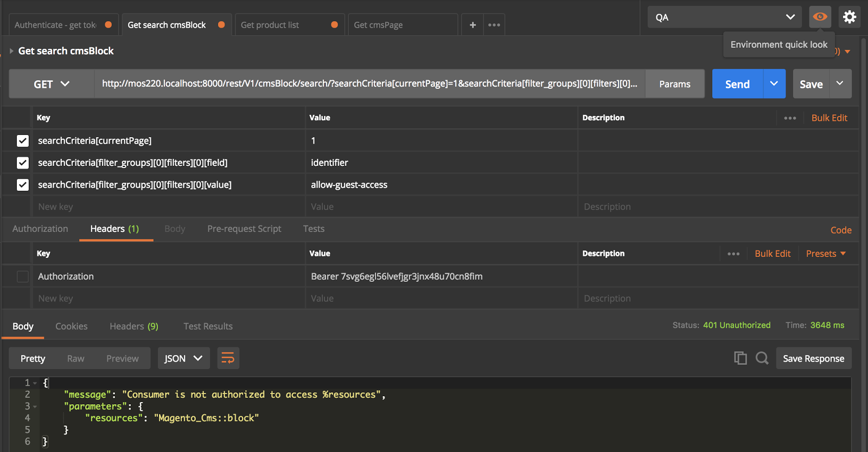
Task: Uncheck the filters[0][field] parameter checkbox
Action: (22, 163)
